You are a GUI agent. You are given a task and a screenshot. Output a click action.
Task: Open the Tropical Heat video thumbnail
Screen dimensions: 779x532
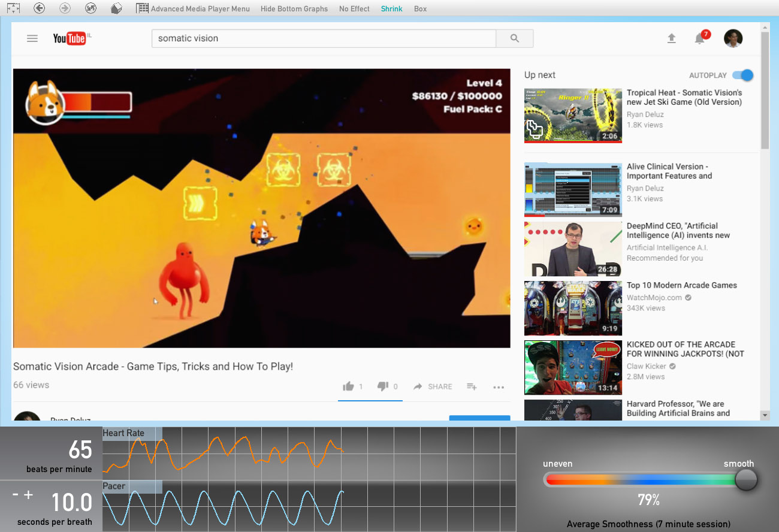click(x=573, y=116)
